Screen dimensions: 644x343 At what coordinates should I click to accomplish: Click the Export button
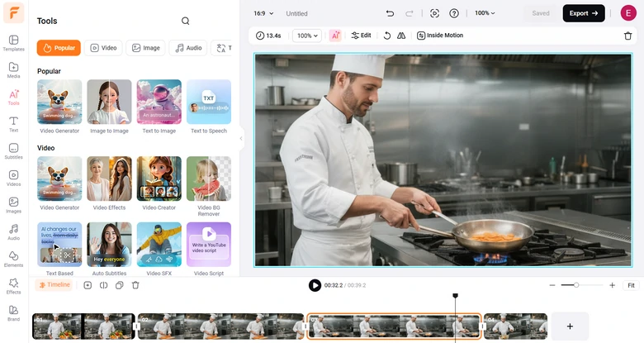584,13
